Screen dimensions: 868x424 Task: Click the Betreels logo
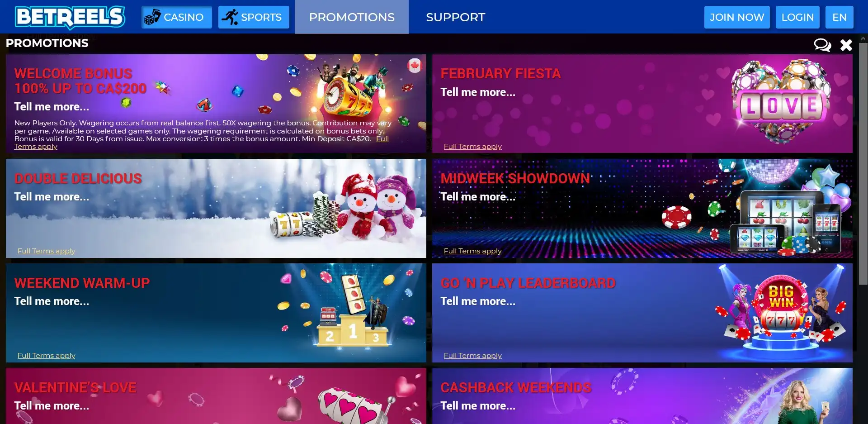70,17
